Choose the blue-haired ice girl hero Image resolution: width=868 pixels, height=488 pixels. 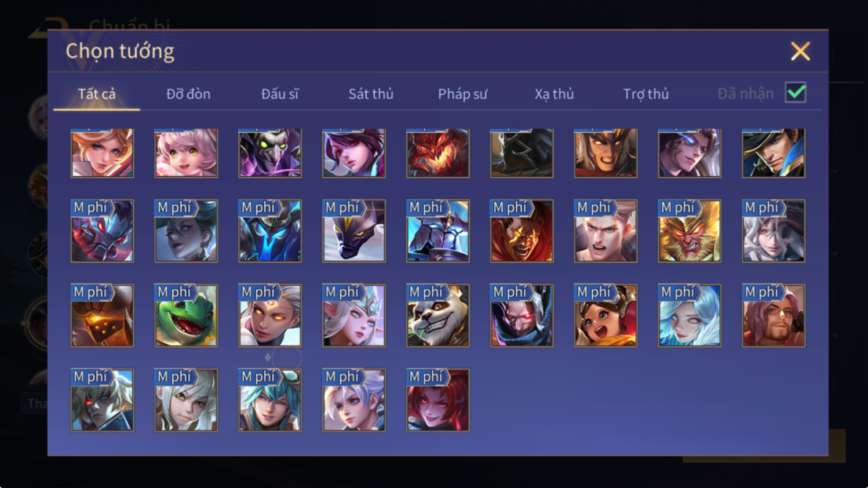click(689, 315)
